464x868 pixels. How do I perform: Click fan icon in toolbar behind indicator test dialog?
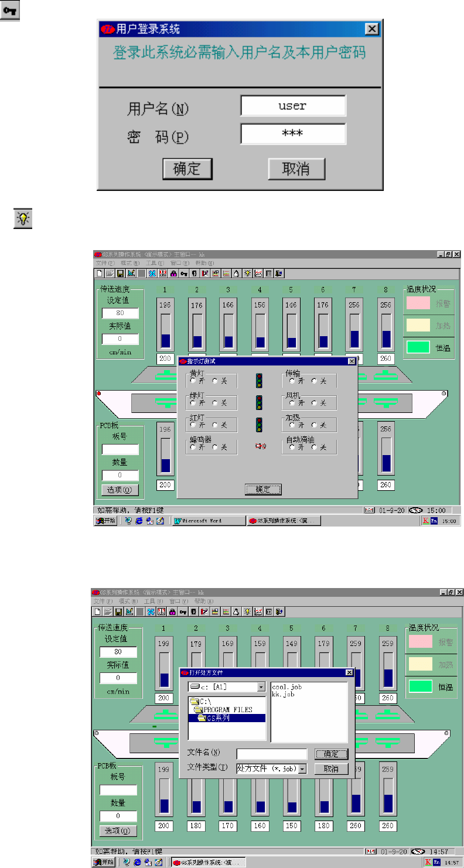152,273
